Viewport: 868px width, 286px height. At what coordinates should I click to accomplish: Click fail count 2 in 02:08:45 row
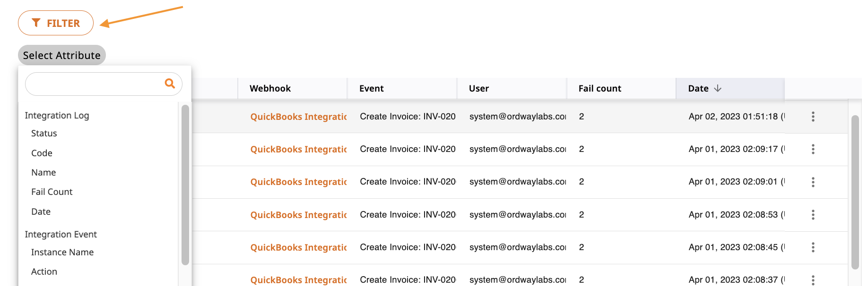(582, 247)
